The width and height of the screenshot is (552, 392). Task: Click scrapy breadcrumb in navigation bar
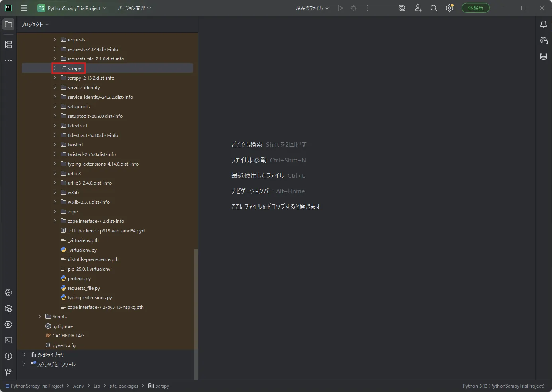click(x=159, y=386)
